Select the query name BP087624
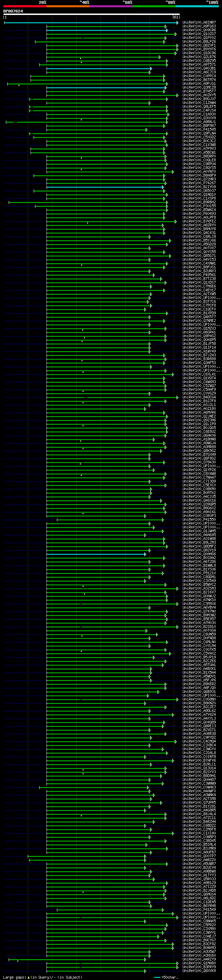Image resolution: width=222 pixels, height=980 pixels. click(x=13, y=11)
